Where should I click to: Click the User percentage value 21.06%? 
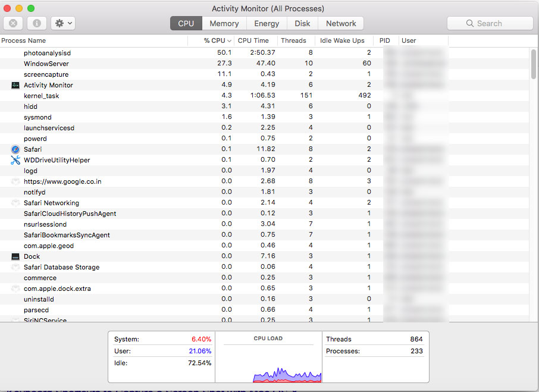tap(200, 351)
